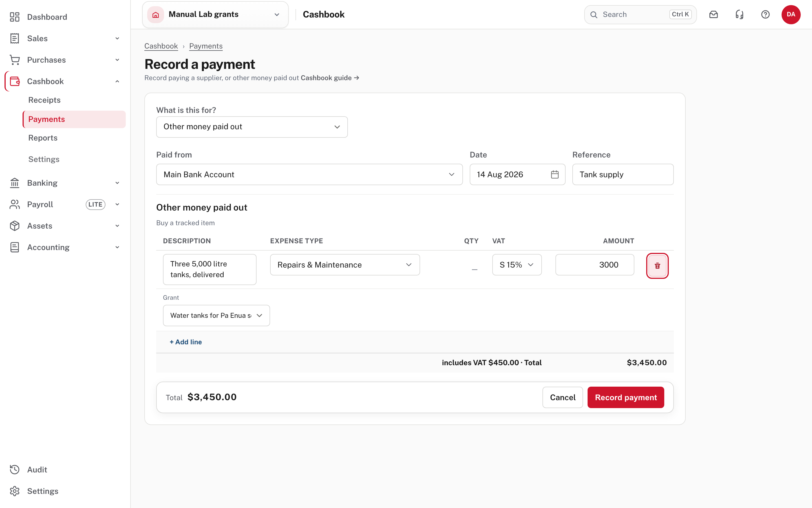812x508 pixels.
Task: Open the support headset icon
Action: coord(739,14)
